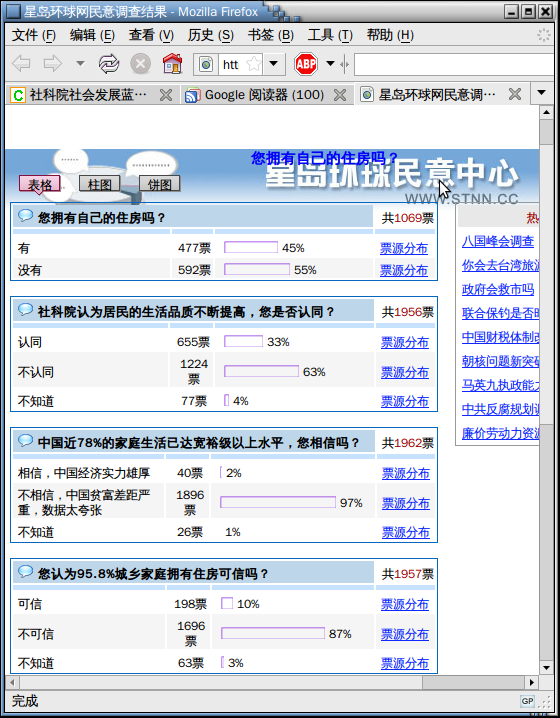The height and width of the screenshot is (718, 560).
Task: Click the 97% progress bar for 不相信
Action: [x=278, y=502]
